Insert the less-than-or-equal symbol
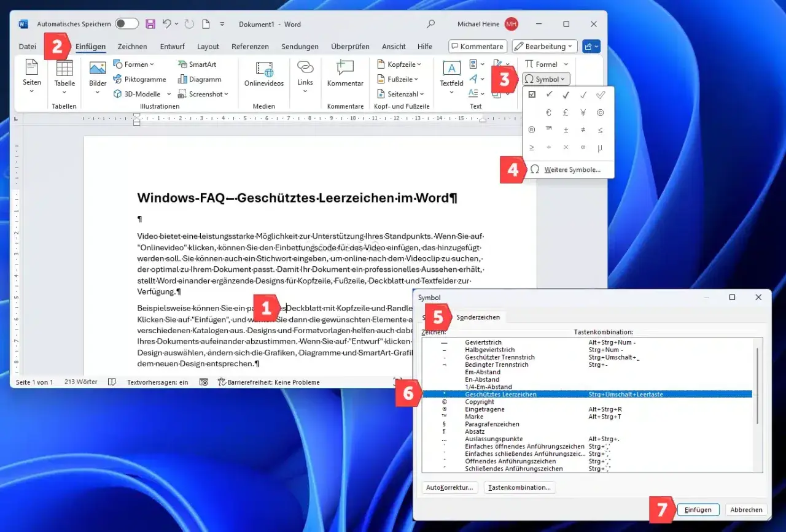This screenshot has height=532, width=786. pyautogui.click(x=600, y=129)
